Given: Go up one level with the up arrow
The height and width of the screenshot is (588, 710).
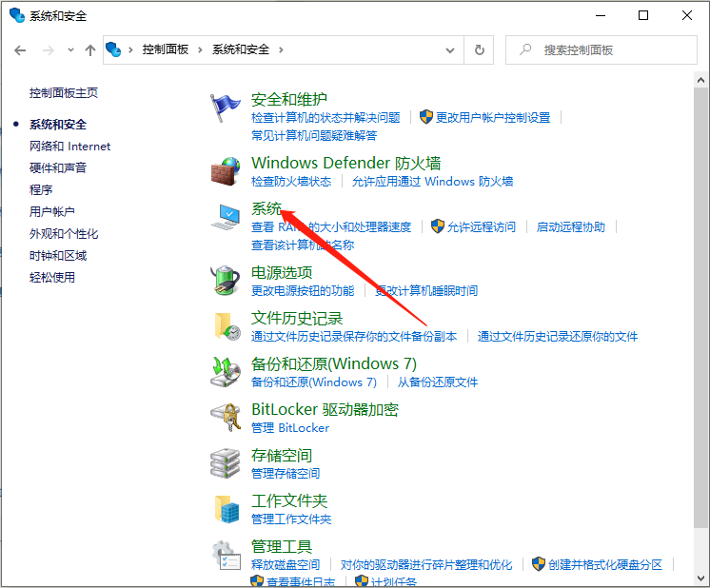Looking at the screenshot, I should click(x=90, y=49).
